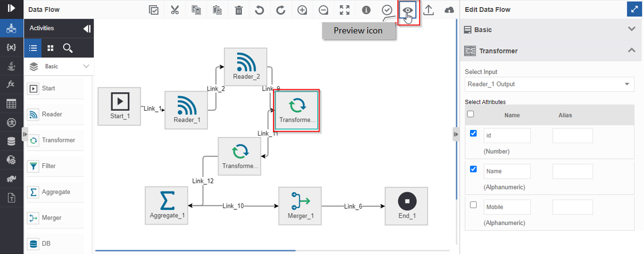The image size is (644, 254).
Task: Open the Select Input dropdown
Action: coord(549,85)
